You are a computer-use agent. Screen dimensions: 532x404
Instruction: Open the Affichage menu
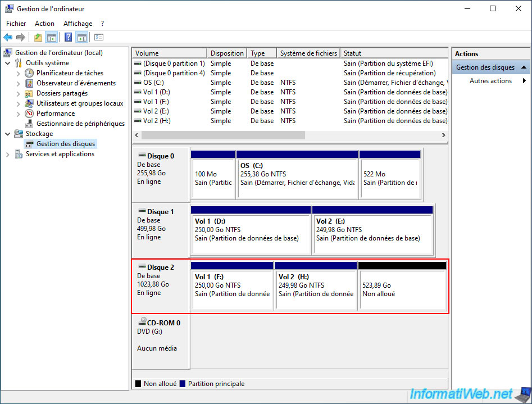click(x=78, y=24)
